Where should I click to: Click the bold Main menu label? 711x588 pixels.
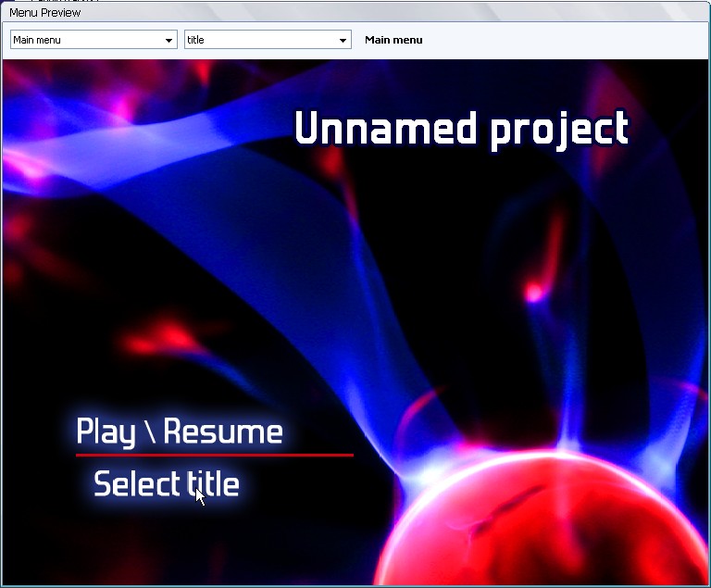[393, 40]
